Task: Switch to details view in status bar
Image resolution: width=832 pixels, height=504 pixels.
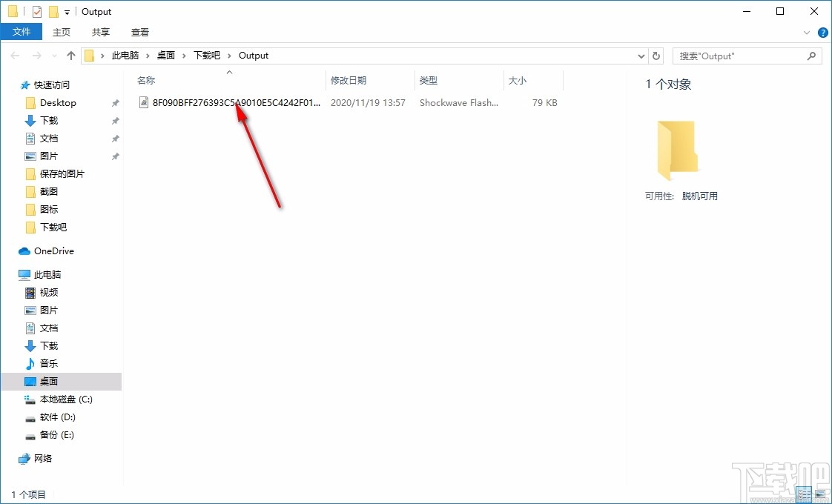Action: (x=803, y=494)
